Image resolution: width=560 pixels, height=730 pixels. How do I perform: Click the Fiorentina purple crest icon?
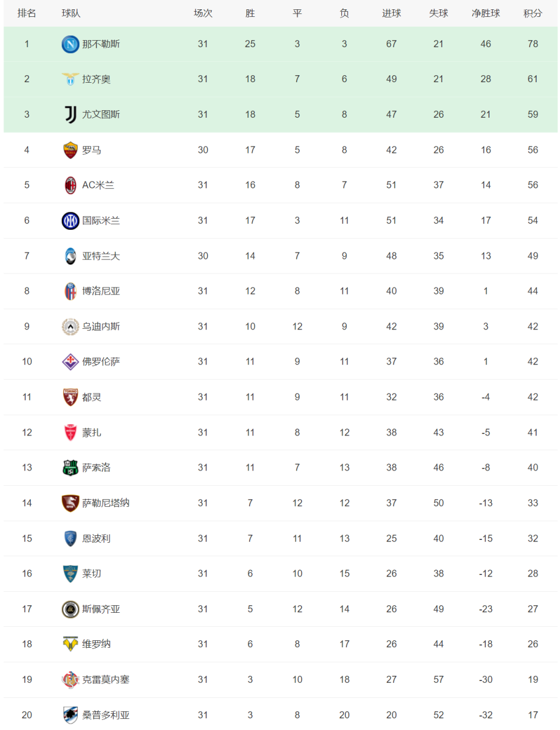coord(71,362)
